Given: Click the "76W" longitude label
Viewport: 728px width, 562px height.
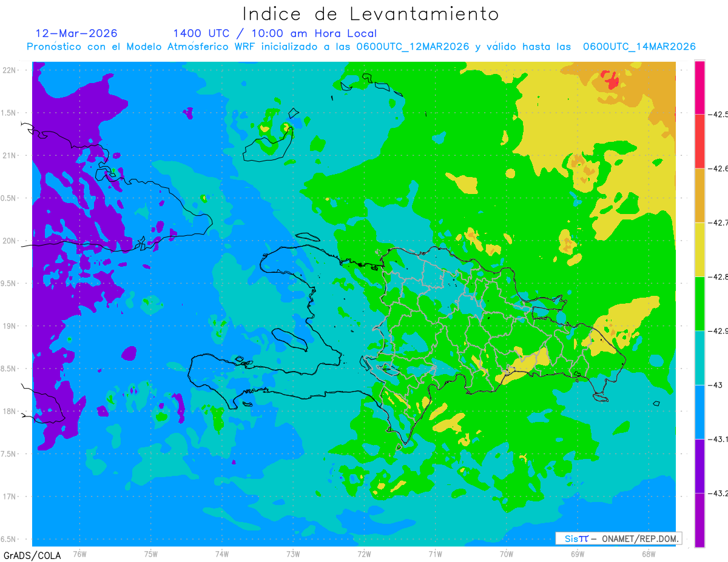Looking at the screenshot, I should pyautogui.click(x=79, y=554).
